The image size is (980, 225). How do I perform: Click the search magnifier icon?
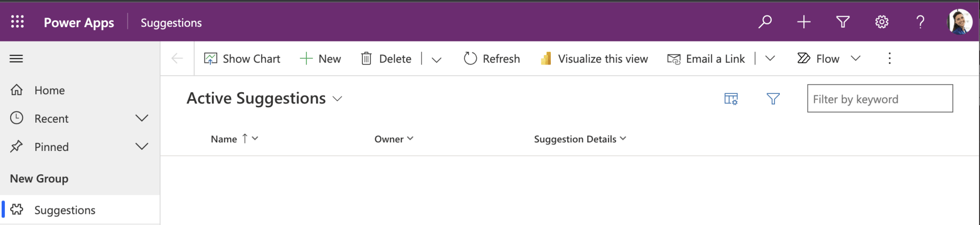(x=765, y=22)
